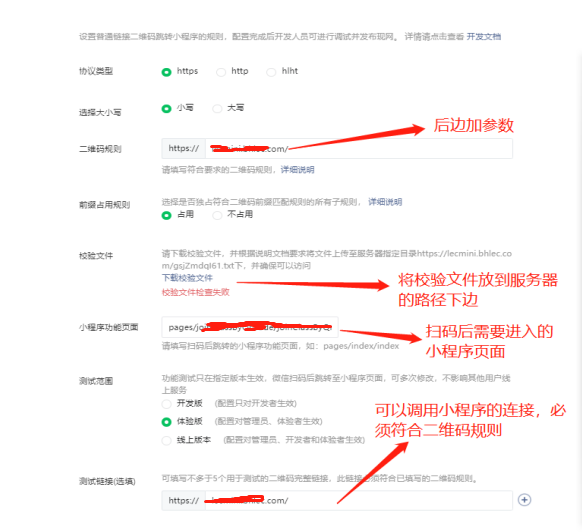Focus the 测试链接 URL input field

pos(359,500)
